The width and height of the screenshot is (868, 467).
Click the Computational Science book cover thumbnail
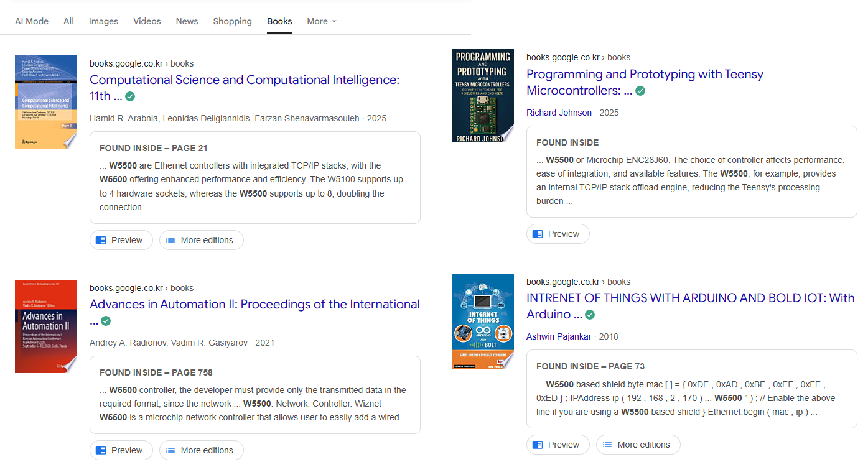point(46,102)
